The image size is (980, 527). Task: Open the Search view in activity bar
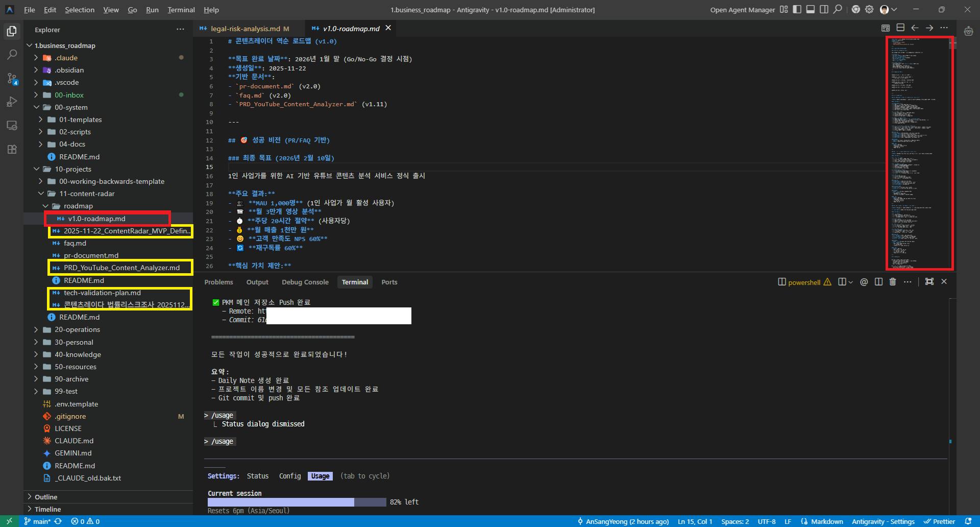(12, 54)
